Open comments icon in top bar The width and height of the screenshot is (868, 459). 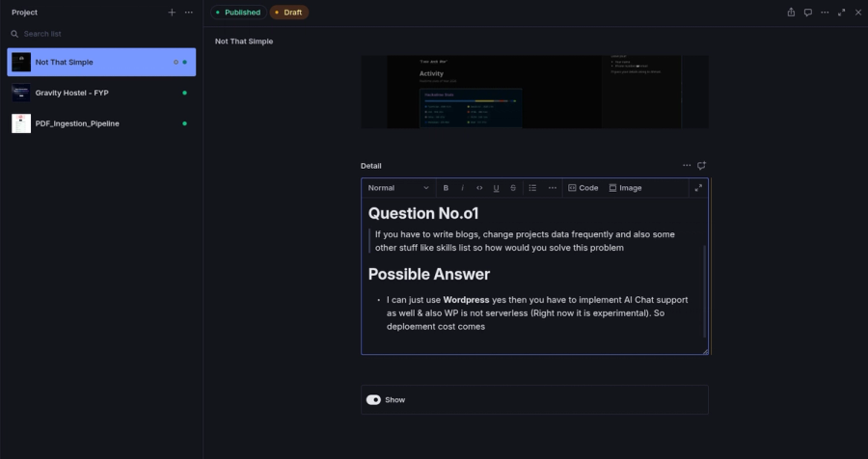pyautogui.click(x=807, y=13)
